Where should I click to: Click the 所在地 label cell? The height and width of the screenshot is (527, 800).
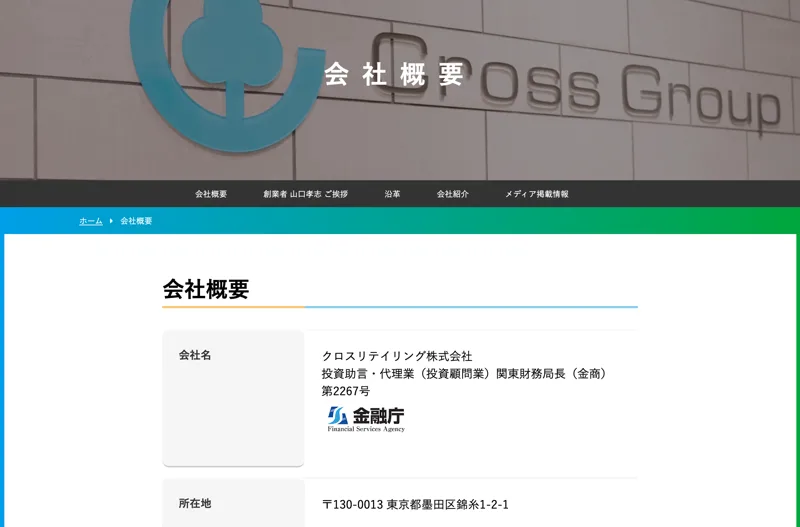(233, 503)
